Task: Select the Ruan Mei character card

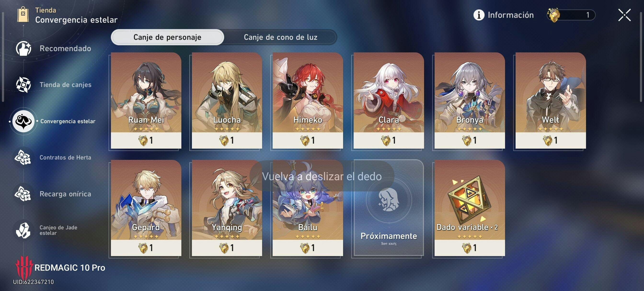Action: point(146,101)
